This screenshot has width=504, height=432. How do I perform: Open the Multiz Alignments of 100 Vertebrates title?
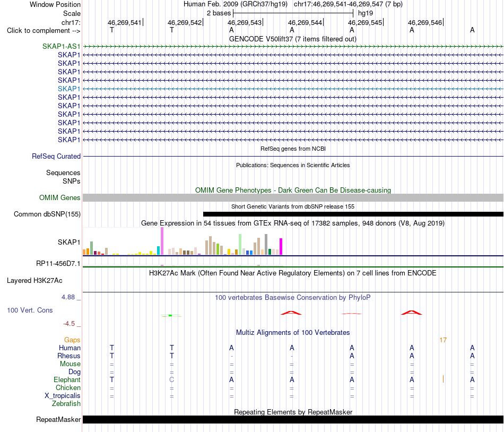tap(293, 332)
